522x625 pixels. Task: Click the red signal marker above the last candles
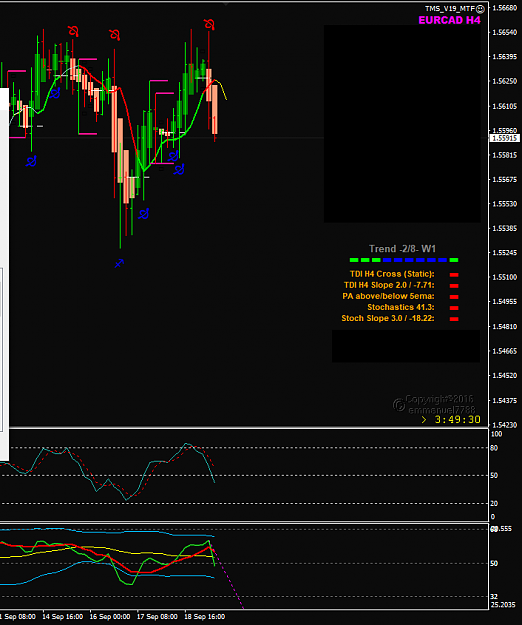[209, 24]
